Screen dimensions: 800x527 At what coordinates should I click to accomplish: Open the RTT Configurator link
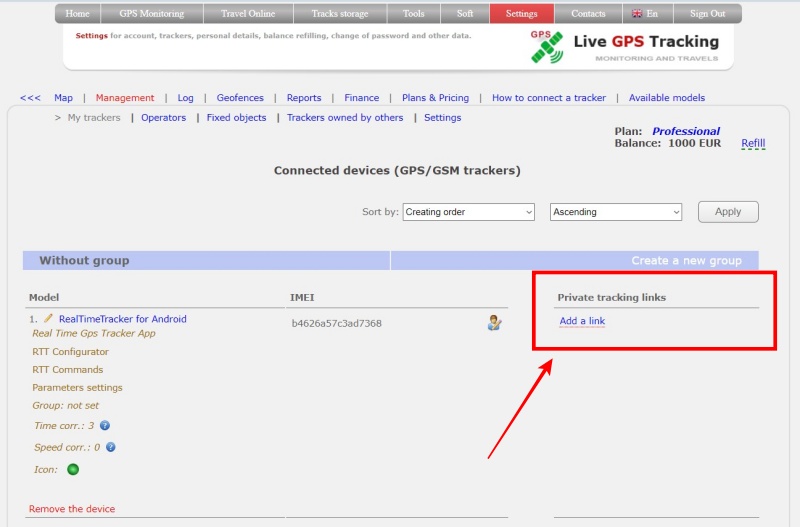[70, 352]
